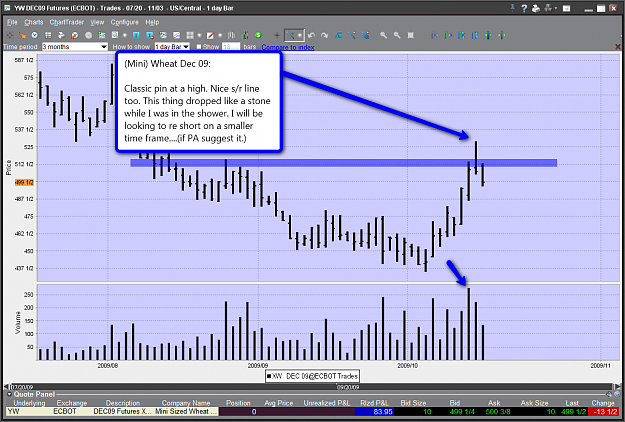This screenshot has height=422, width=625.
Task: Open the Help menu
Action: [152, 22]
